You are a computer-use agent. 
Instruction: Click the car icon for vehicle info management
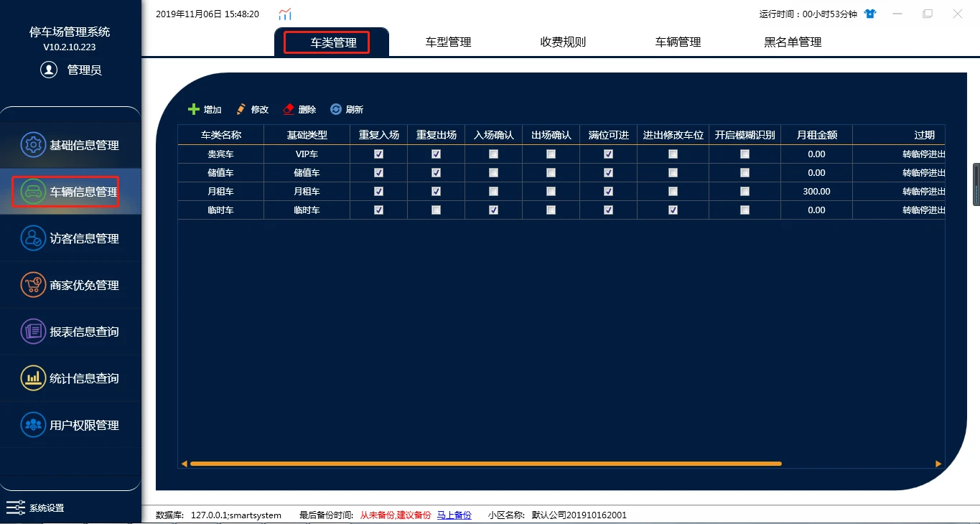33,192
